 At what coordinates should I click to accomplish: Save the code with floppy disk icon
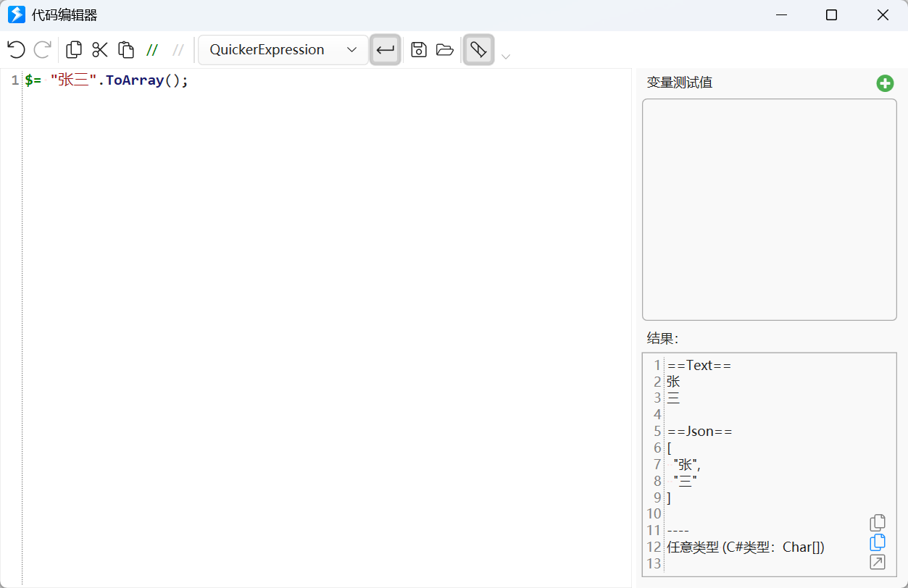[418, 50]
